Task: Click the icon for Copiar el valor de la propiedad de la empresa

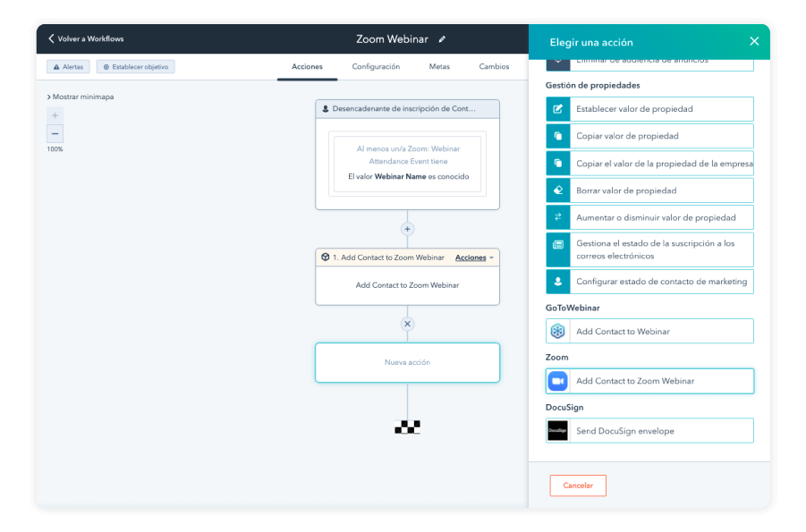Action: [557, 164]
